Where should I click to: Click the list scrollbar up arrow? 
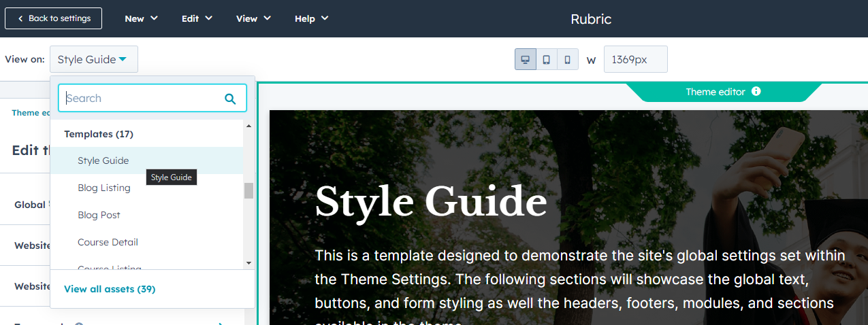coord(248,126)
